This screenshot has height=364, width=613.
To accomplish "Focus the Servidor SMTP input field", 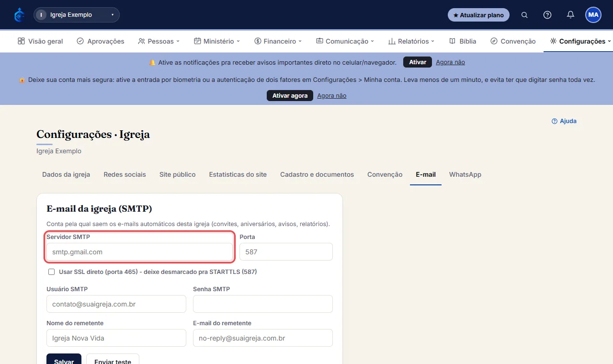I will coord(139,252).
